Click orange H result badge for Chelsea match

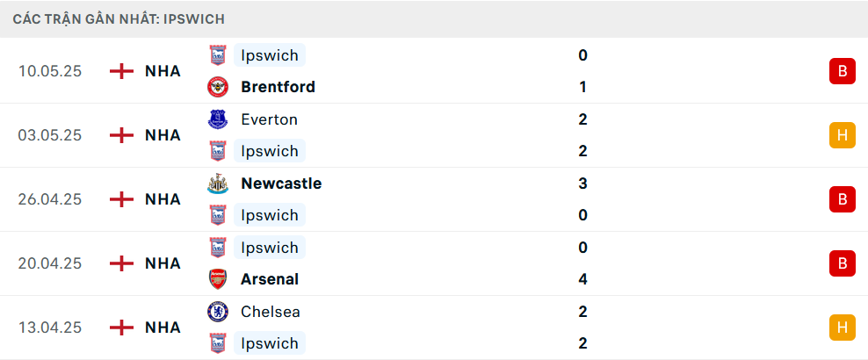tap(842, 328)
